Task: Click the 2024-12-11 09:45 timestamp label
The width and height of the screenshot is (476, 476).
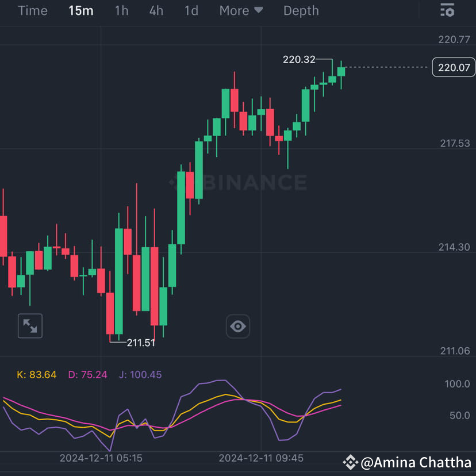Action: (262, 458)
